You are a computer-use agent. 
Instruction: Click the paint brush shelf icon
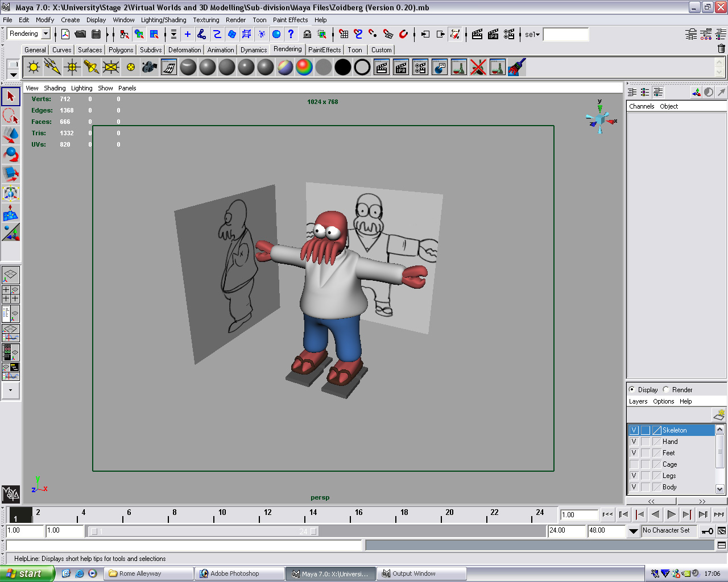click(517, 67)
